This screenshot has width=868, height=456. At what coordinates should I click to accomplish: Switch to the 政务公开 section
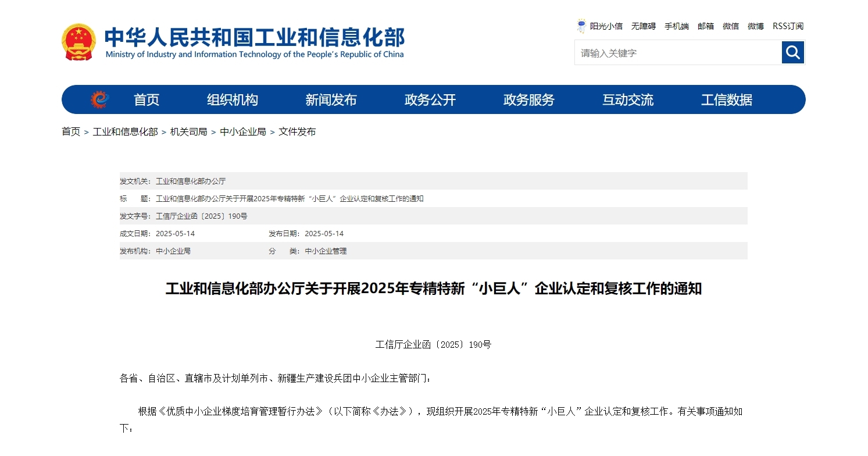click(429, 99)
